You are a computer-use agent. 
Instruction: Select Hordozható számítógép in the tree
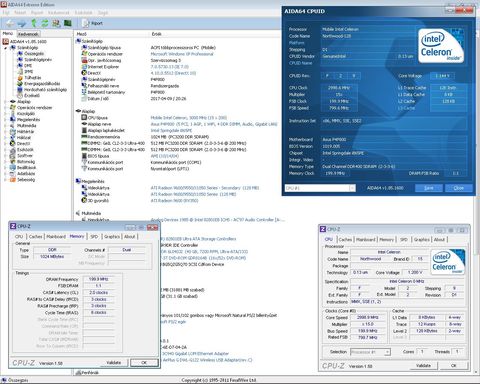[45, 89]
